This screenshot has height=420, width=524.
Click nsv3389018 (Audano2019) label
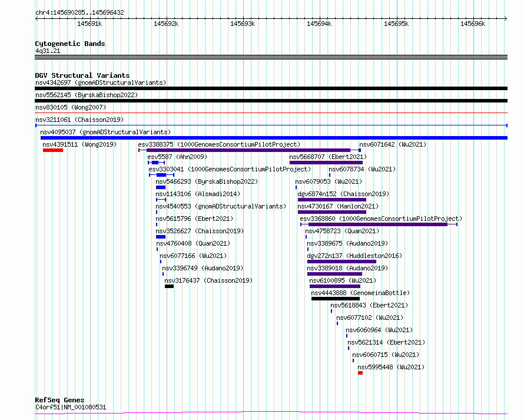[347, 268]
